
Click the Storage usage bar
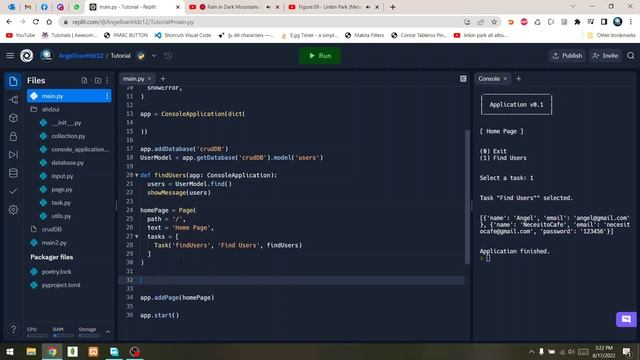[x=89, y=336]
